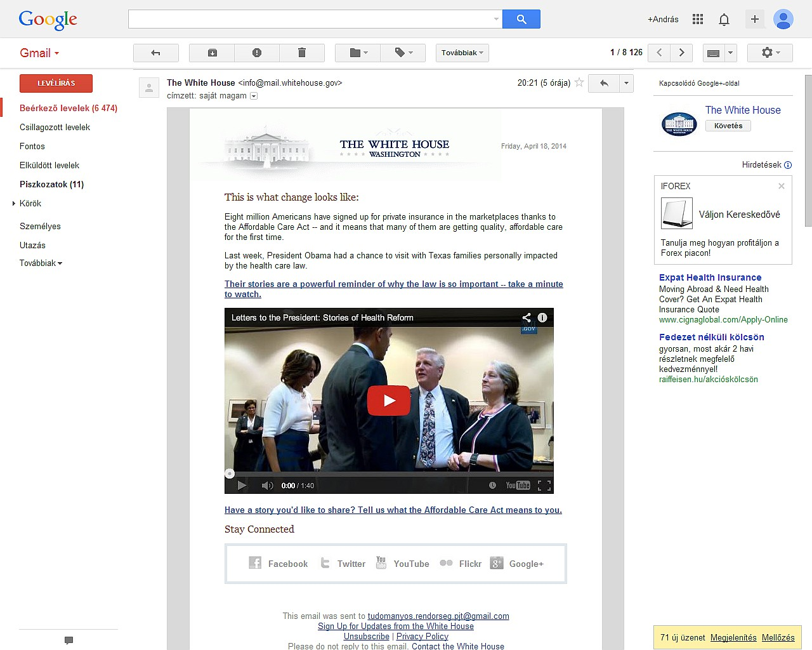Open the Flickr social link
This screenshot has width=812, height=650.
[461, 563]
